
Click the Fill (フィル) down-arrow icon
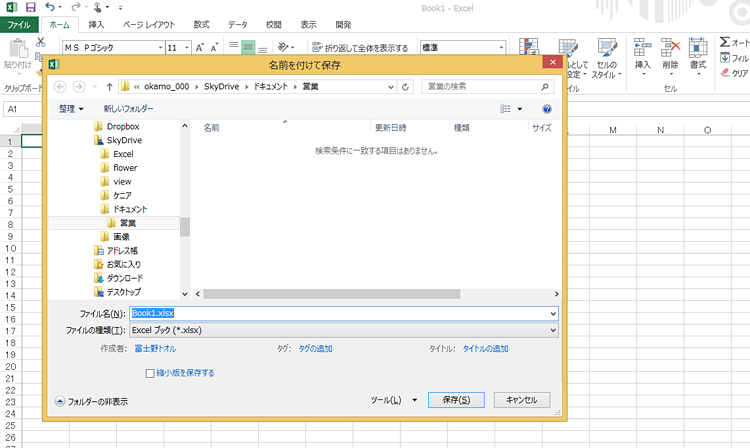[x=725, y=58]
